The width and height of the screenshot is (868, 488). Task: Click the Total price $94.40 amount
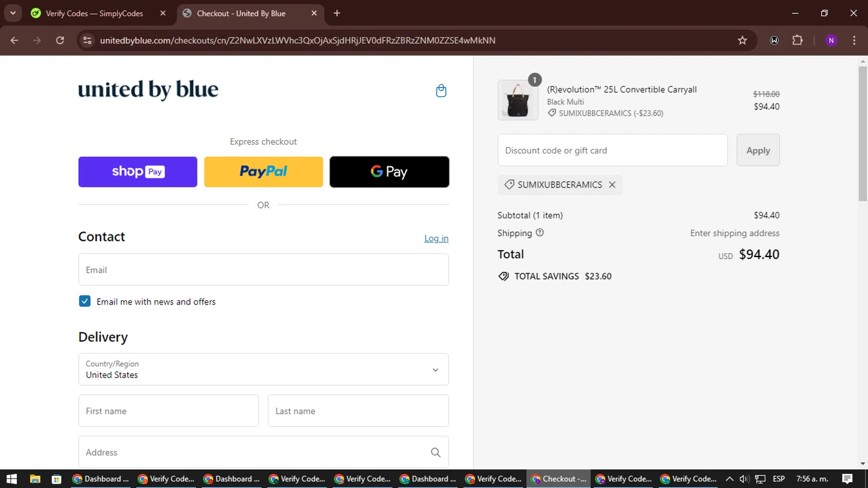759,254
